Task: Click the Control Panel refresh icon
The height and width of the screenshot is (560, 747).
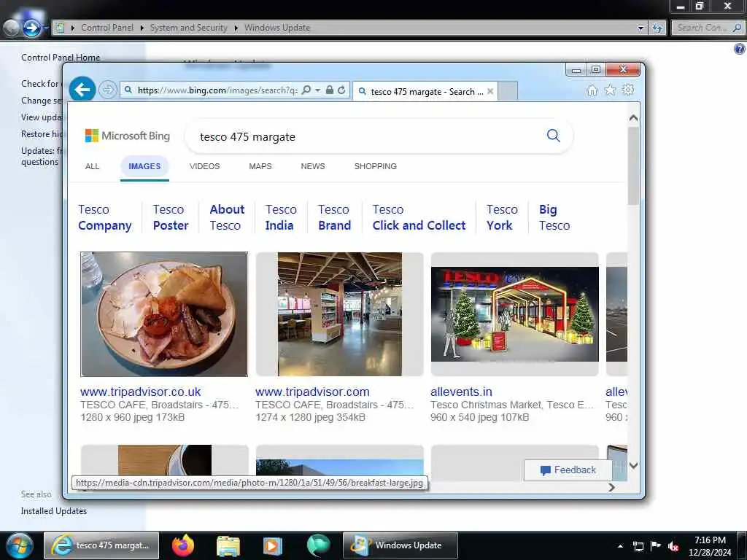Action: coord(657,28)
